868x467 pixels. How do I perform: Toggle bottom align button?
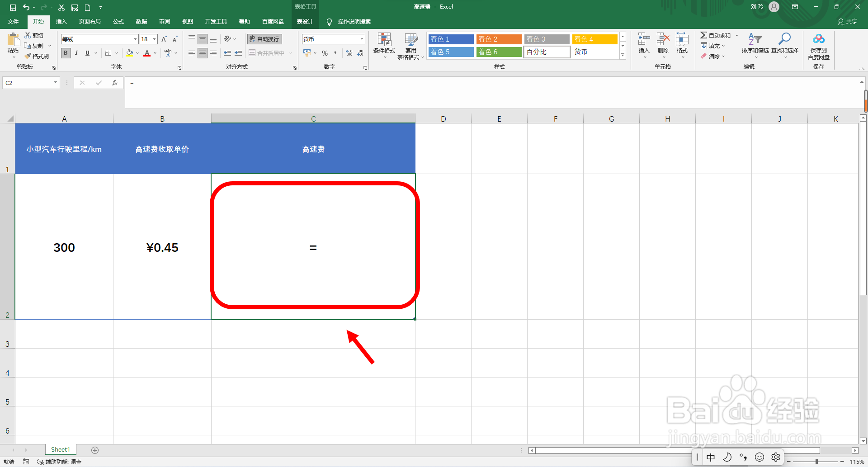(213, 39)
